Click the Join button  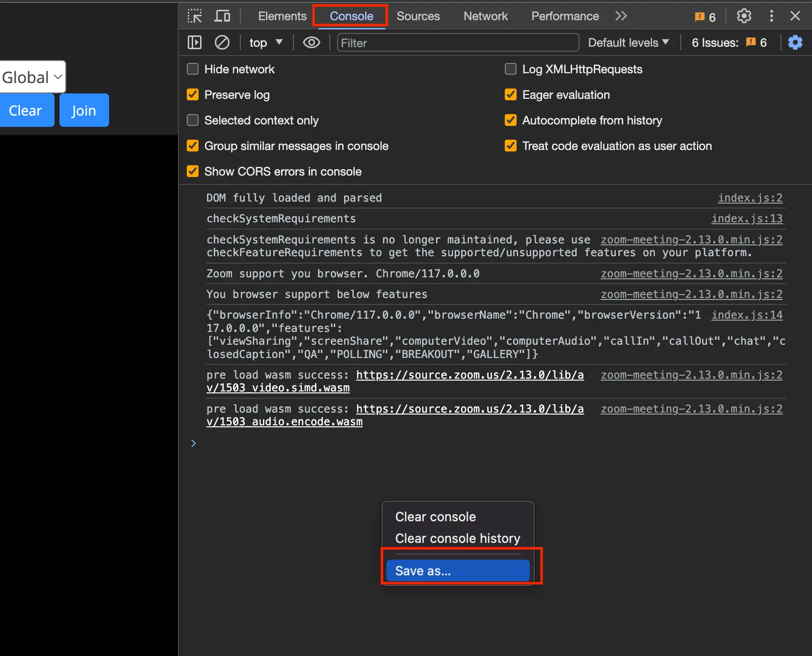coord(84,110)
